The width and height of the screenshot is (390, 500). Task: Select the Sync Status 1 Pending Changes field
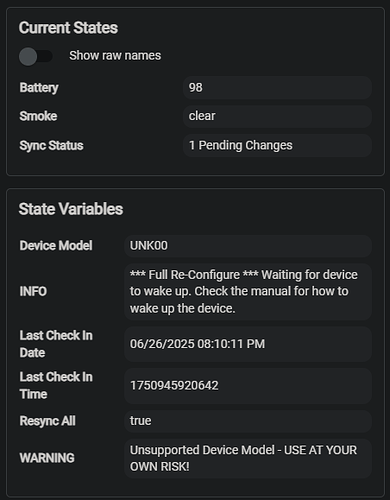coord(277,145)
